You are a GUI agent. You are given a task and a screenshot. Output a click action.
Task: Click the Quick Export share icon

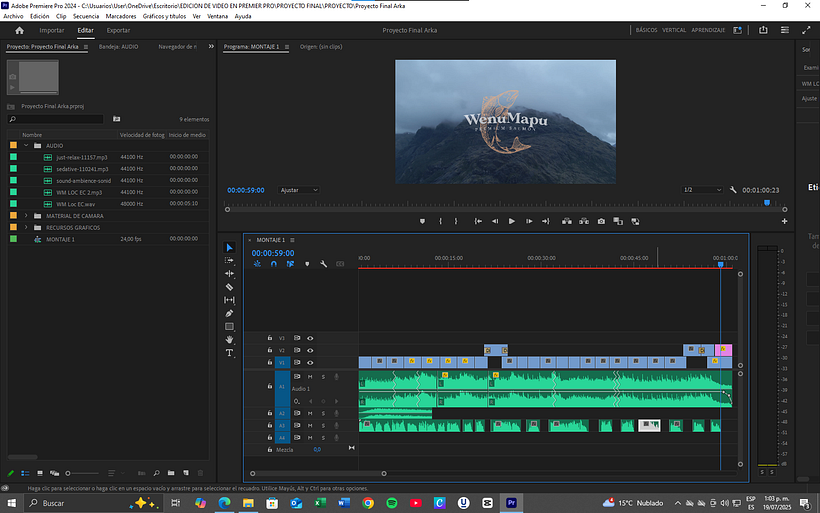coord(763,30)
